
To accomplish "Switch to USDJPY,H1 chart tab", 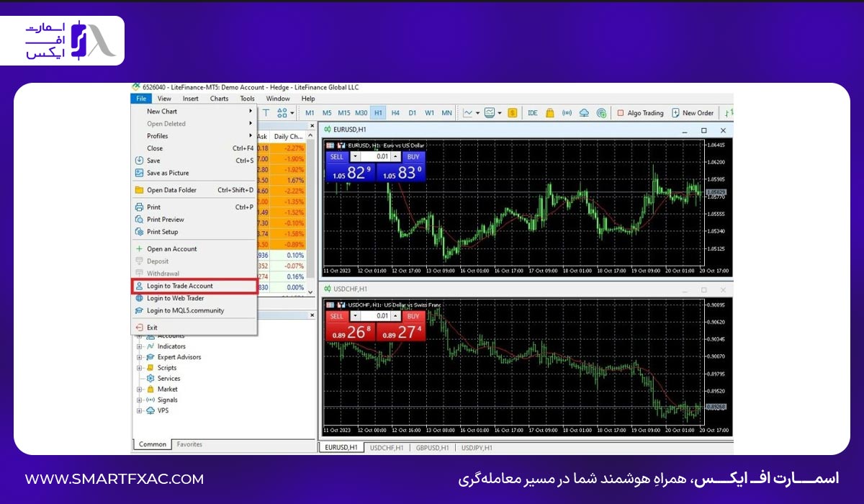I will tap(477, 448).
